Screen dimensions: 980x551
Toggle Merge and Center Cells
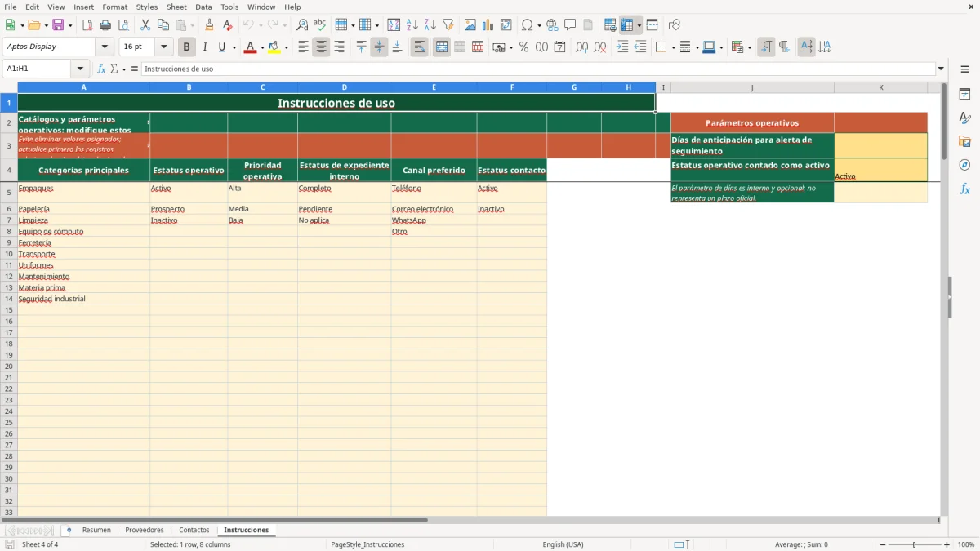pyautogui.click(x=441, y=47)
